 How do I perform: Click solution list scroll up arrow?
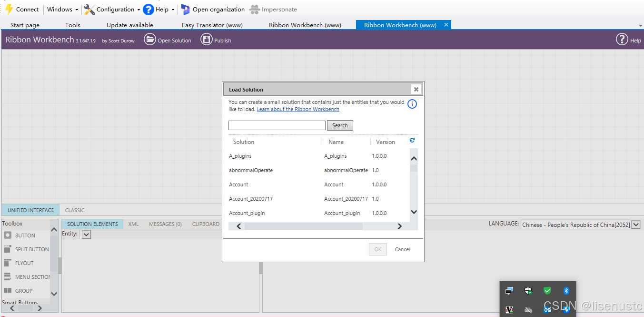click(414, 159)
